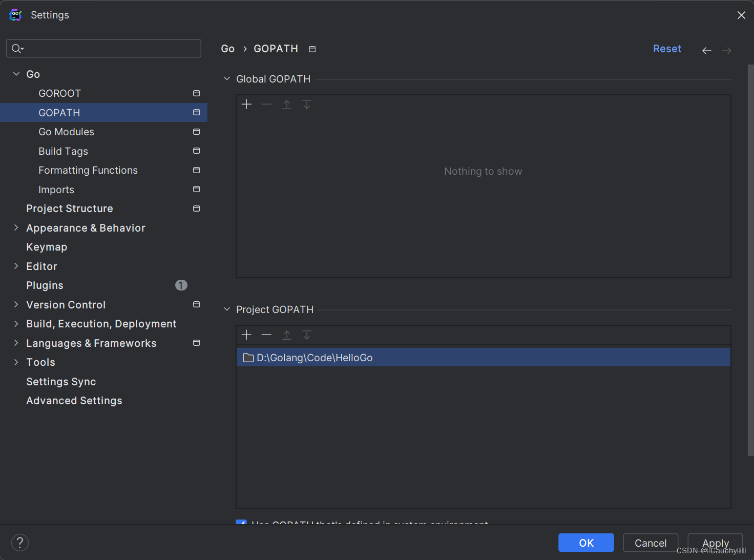Click the Cancel button
This screenshot has width=754, height=560.
651,543
